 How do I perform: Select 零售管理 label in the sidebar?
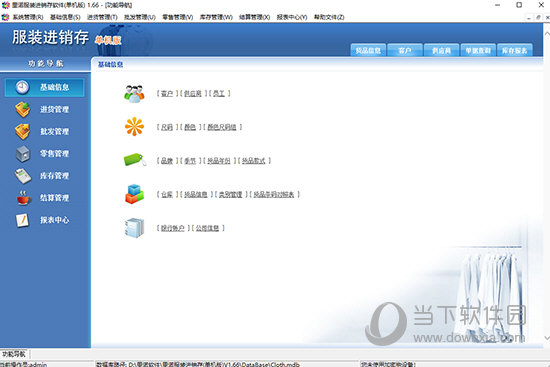[54, 154]
